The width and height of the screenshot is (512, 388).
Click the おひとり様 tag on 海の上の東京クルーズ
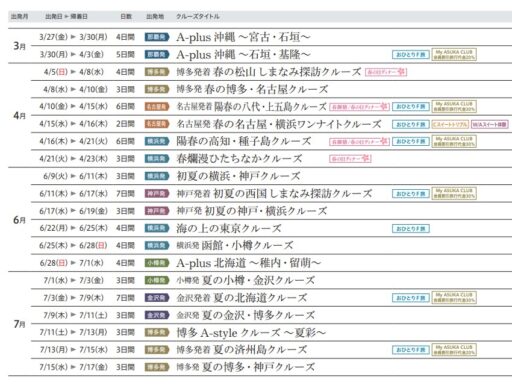tap(411, 229)
